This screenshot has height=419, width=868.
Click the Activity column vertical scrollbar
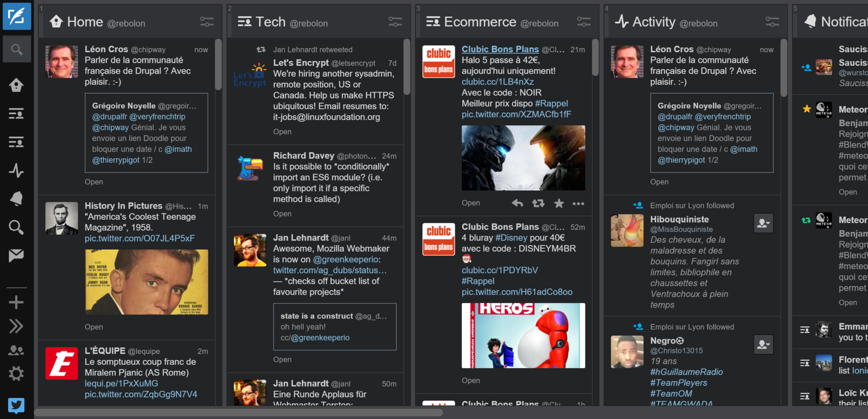784,68
